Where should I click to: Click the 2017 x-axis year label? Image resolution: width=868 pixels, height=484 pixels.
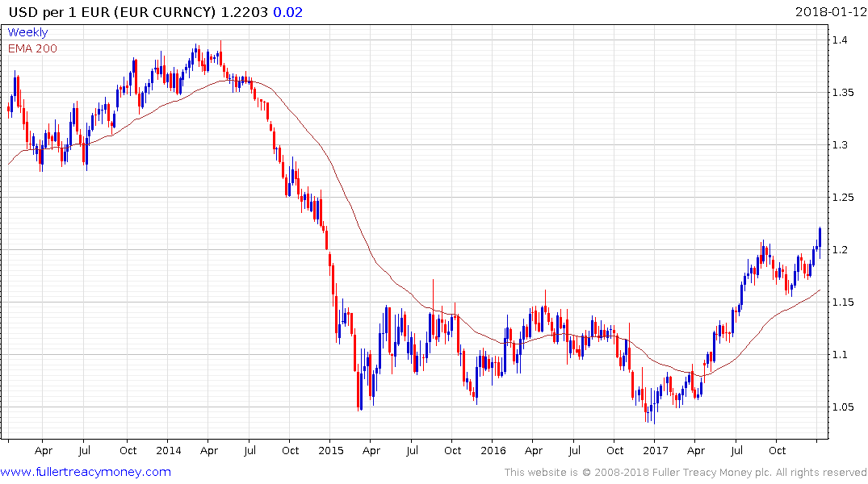[656, 450]
